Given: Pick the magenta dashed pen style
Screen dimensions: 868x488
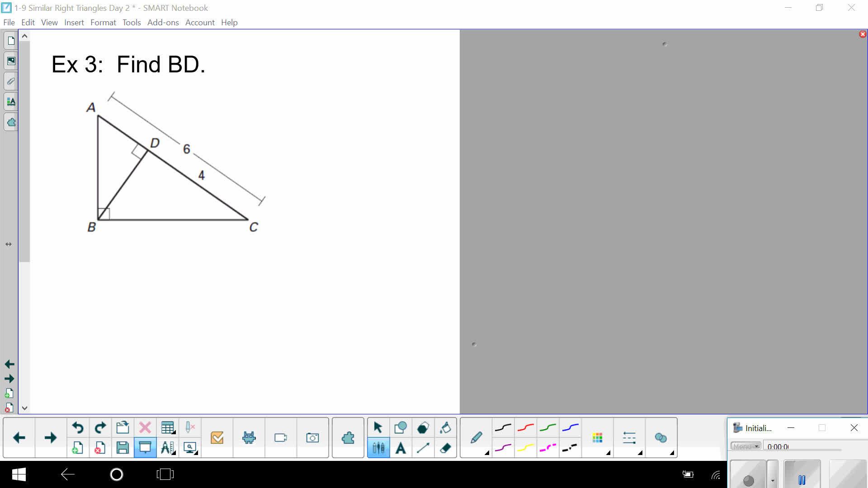Looking at the screenshot, I should click(x=548, y=448).
